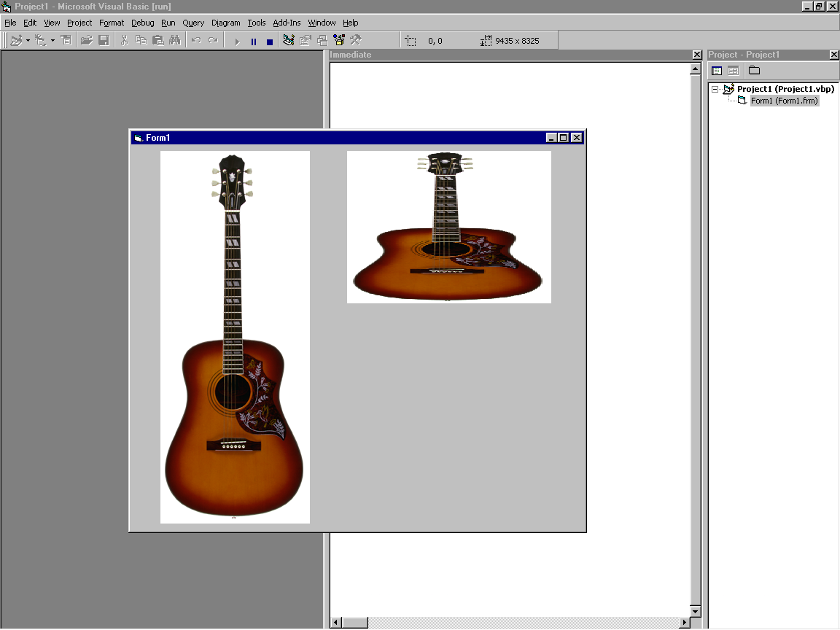Screen dimensions: 840x630
Task: Click the Immediate window scroll down arrow
Action: [x=696, y=611]
